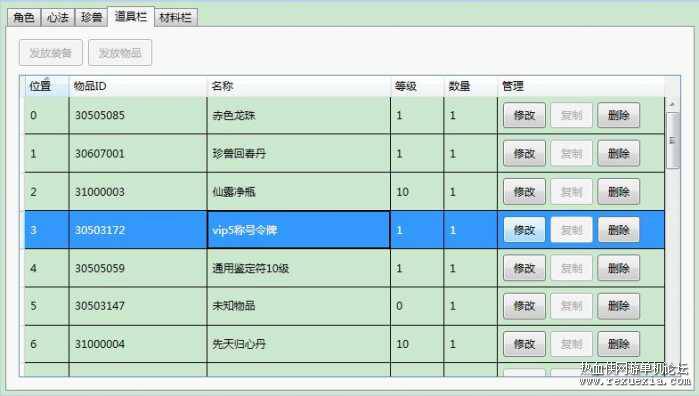Click the 管理 column header
Screen dimensions: 699x396
581,86
